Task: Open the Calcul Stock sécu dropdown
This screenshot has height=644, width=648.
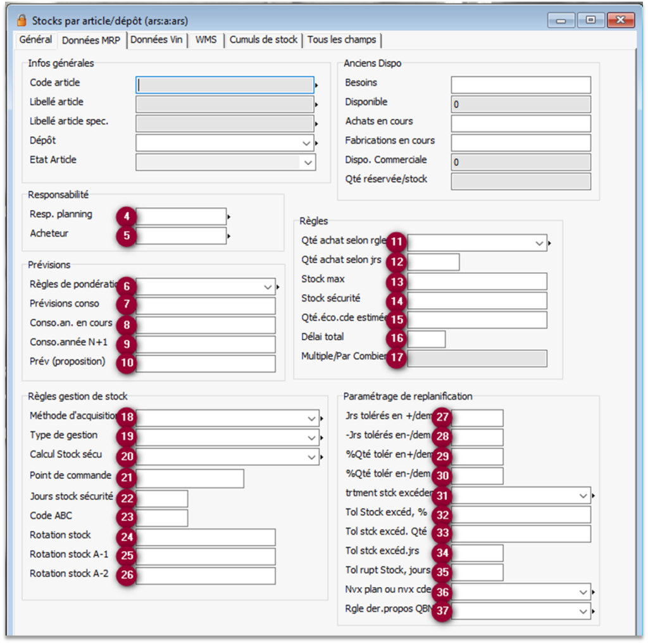Action: click(311, 457)
